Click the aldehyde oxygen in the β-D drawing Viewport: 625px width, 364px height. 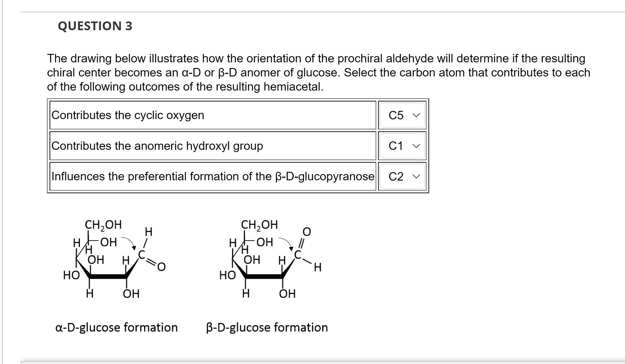coord(306,232)
